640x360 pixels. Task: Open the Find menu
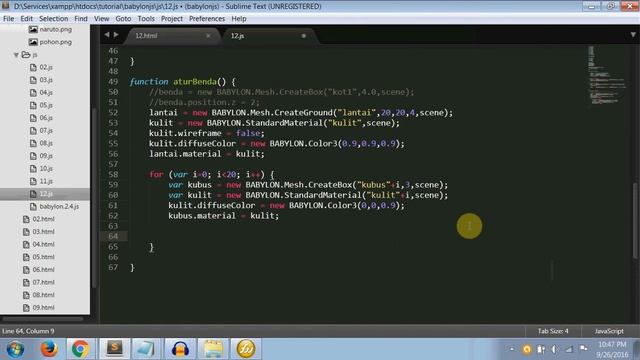coord(81,19)
